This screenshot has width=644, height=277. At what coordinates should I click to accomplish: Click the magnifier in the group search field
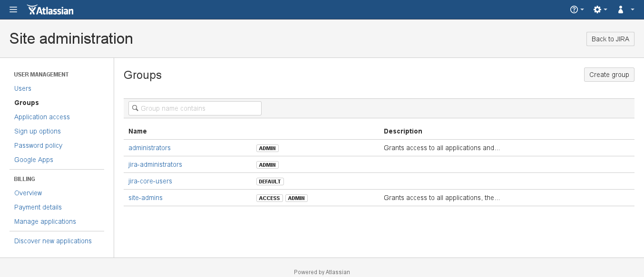[x=136, y=108]
